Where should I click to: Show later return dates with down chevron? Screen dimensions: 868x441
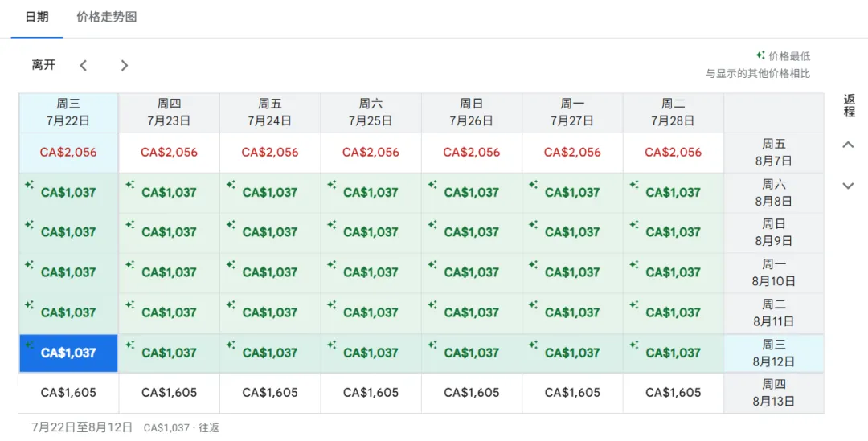848,186
